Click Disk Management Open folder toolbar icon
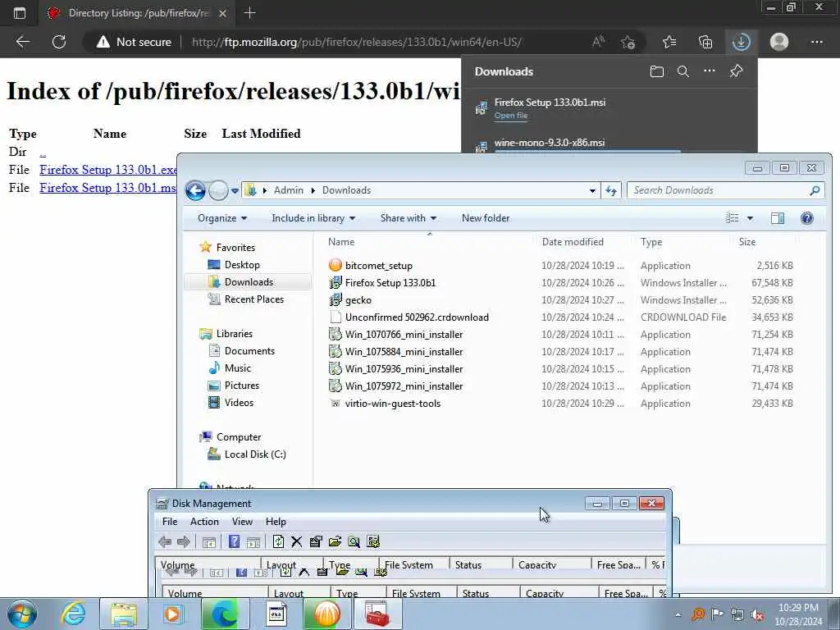This screenshot has height=630, width=840. tap(335, 541)
